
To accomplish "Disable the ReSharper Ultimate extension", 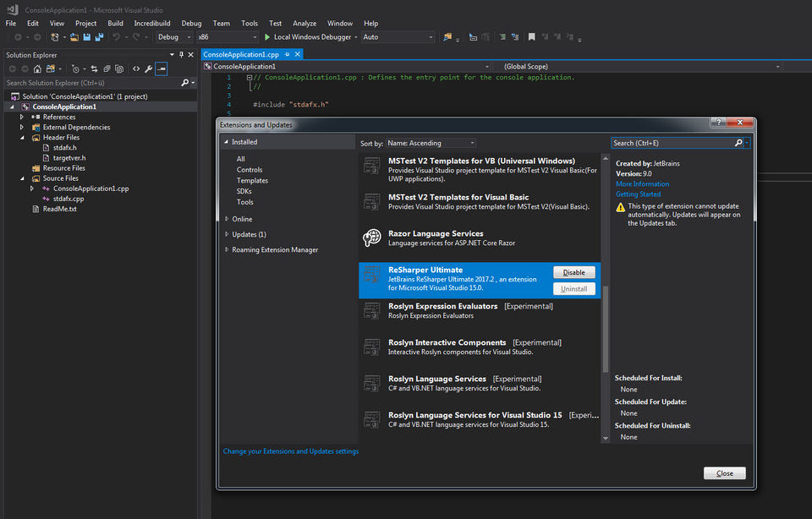I will pos(573,272).
